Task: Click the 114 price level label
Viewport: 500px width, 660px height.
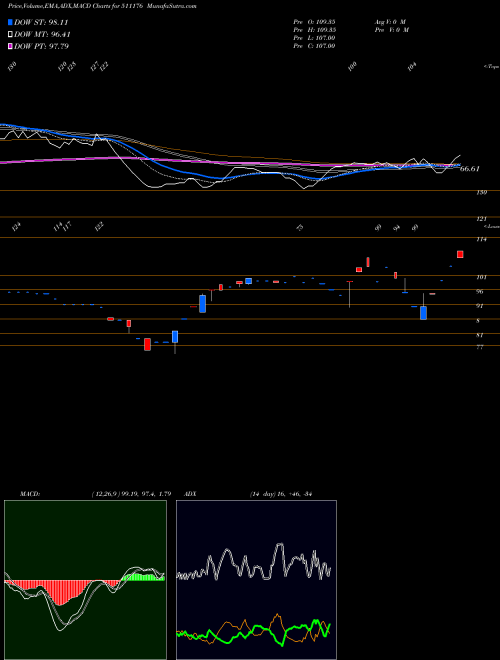Action: [x=482, y=239]
